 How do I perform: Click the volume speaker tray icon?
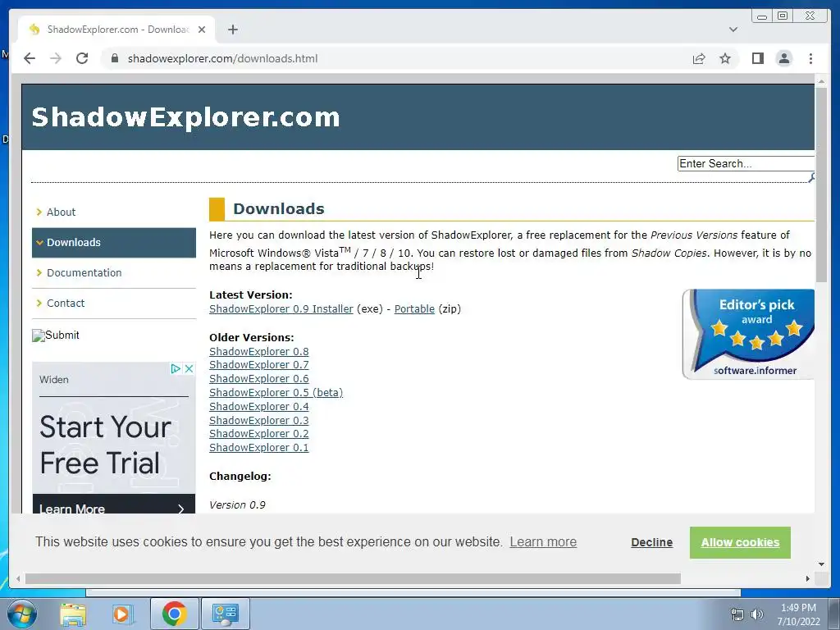coord(756,614)
